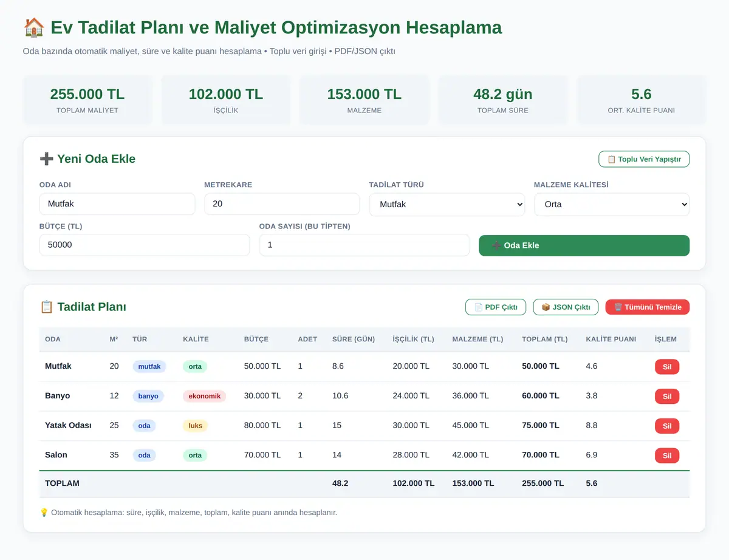Delete the Banyo row with Sil
729x560 pixels.
(667, 397)
